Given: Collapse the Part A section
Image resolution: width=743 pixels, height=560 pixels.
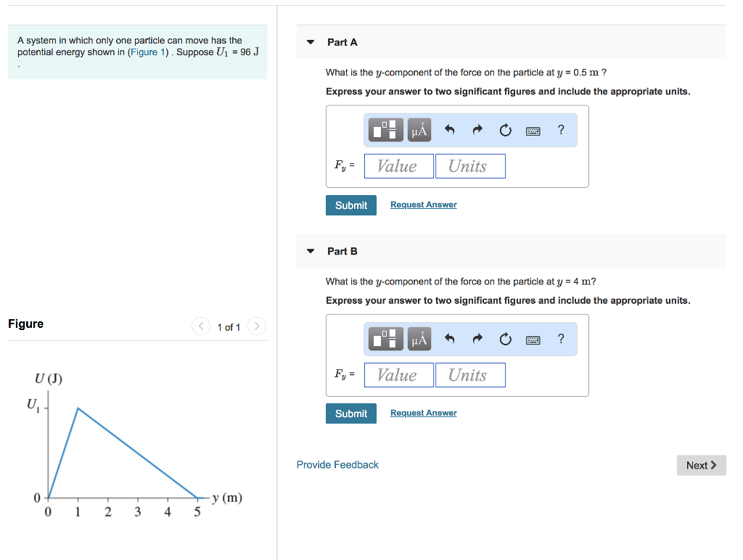Looking at the screenshot, I should (x=311, y=42).
